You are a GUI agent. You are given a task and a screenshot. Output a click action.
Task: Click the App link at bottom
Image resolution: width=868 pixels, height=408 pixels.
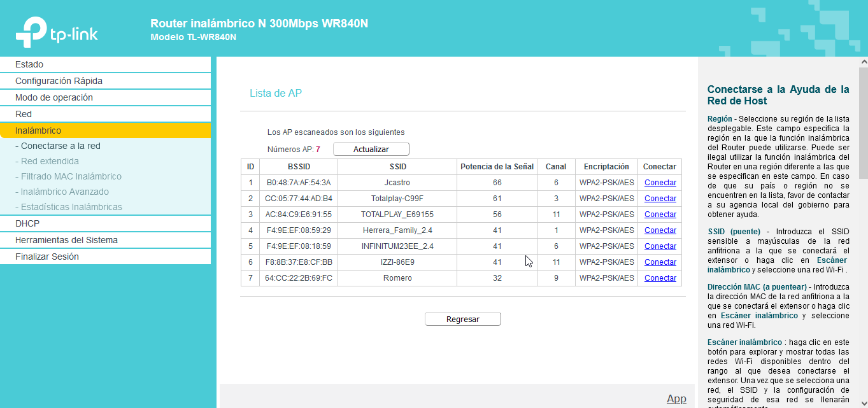pos(676,398)
